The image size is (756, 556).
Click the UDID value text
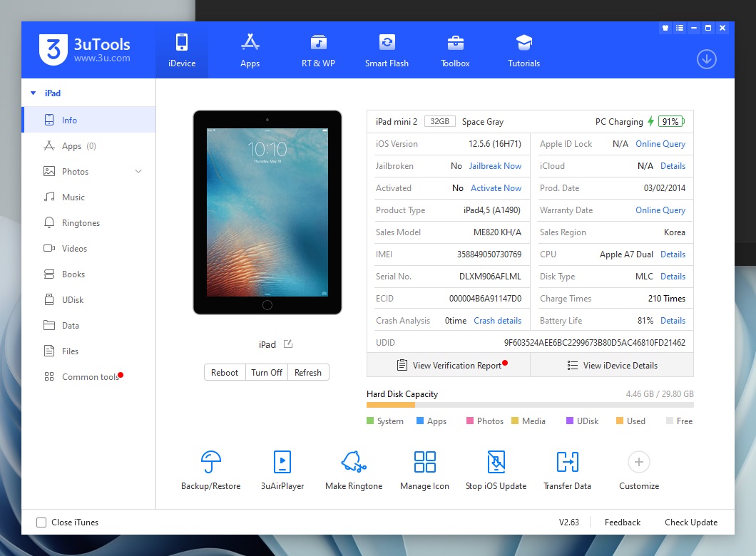(x=595, y=343)
